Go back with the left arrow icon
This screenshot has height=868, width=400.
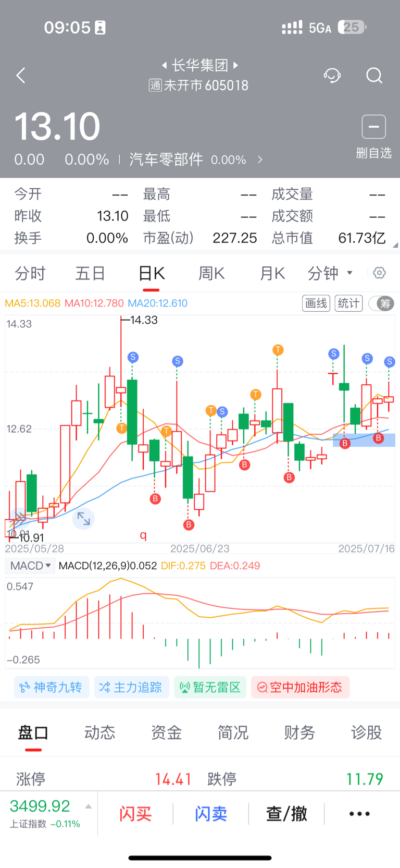pos(21,76)
